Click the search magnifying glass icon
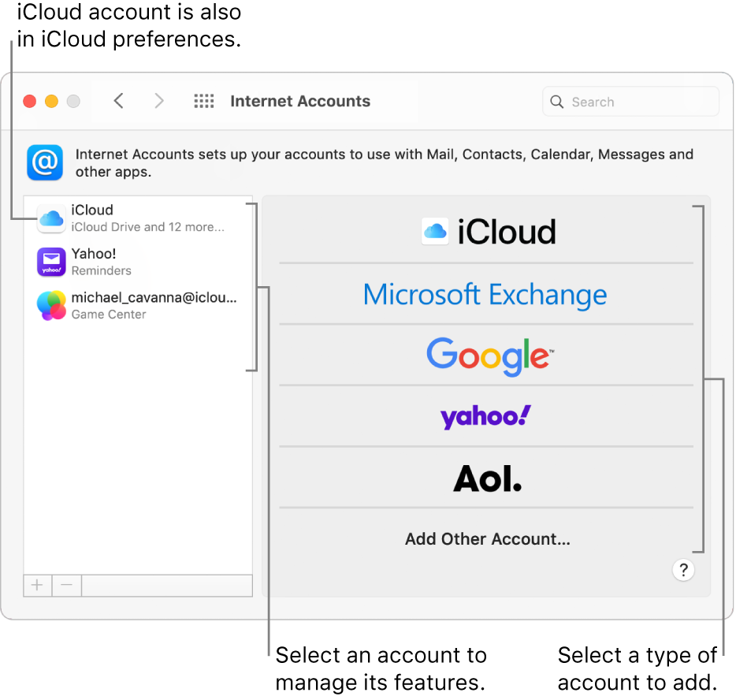 [556, 101]
